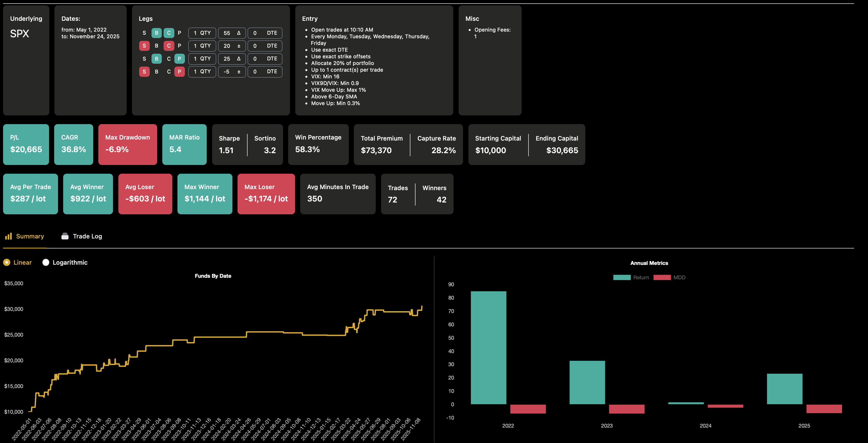Toggle the S button on fourth leg
The height and width of the screenshot is (443, 868).
(x=144, y=71)
